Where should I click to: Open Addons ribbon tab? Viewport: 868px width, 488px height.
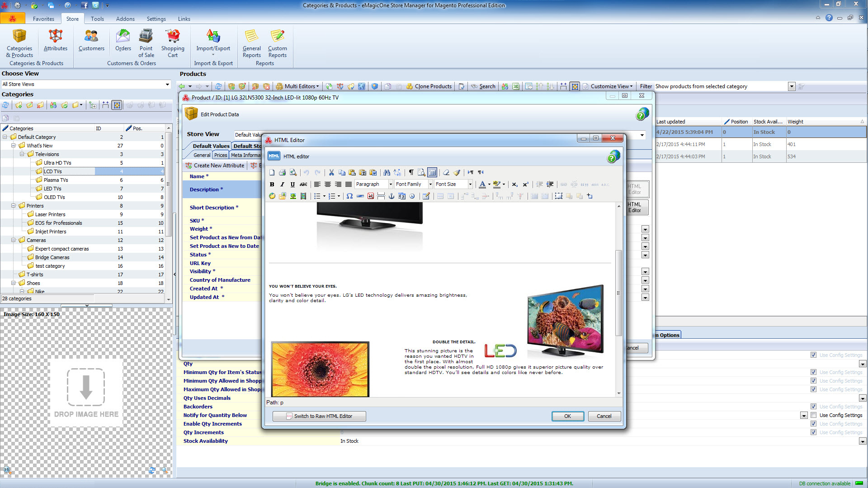click(125, 19)
